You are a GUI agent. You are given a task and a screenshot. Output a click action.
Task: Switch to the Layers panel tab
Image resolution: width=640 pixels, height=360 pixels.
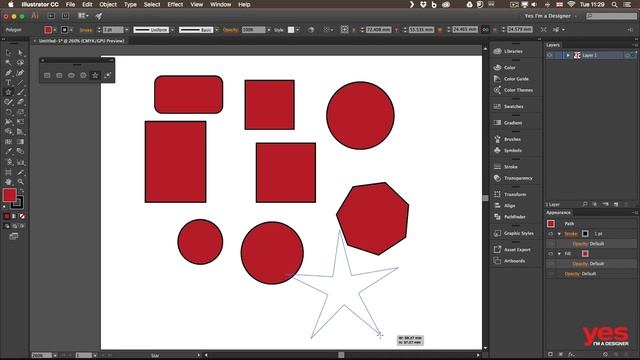point(553,45)
